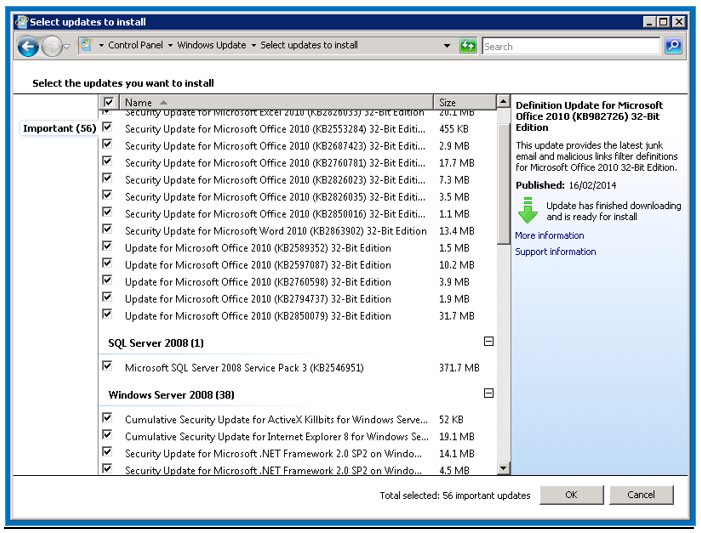Screen dimensions: 701x533
Task: Open dropdown arrow before Select updates to install
Action: [253, 45]
